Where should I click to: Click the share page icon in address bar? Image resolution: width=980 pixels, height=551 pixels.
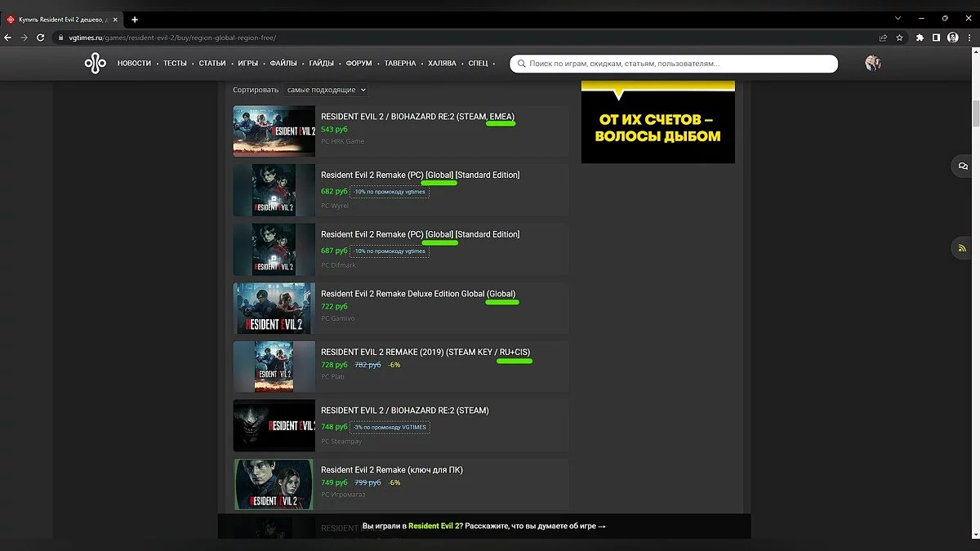tap(883, 38)
